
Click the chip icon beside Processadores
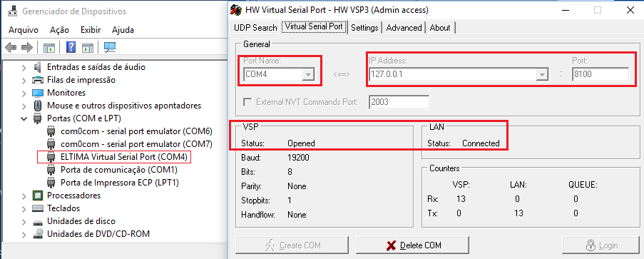[x=37, y=195]
